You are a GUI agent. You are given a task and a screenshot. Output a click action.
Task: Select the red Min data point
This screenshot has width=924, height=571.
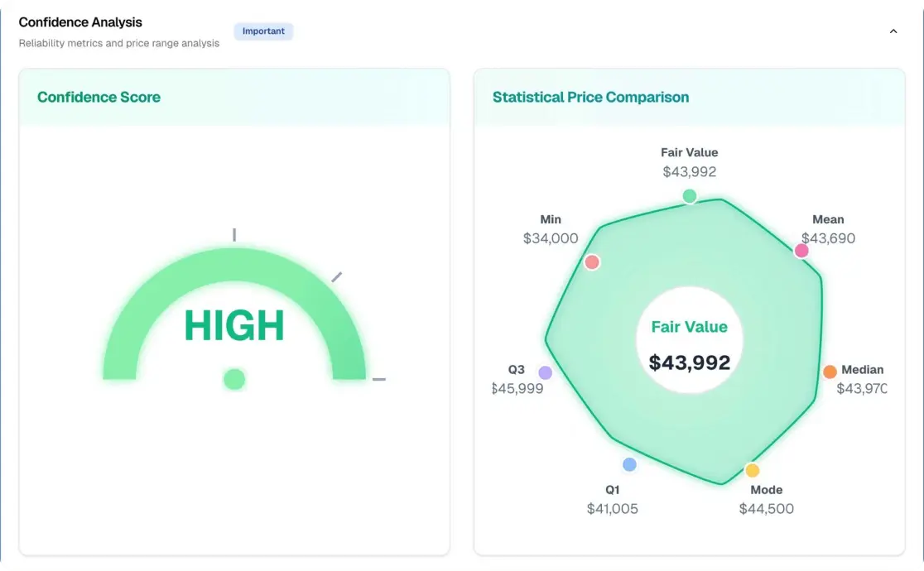591,261
